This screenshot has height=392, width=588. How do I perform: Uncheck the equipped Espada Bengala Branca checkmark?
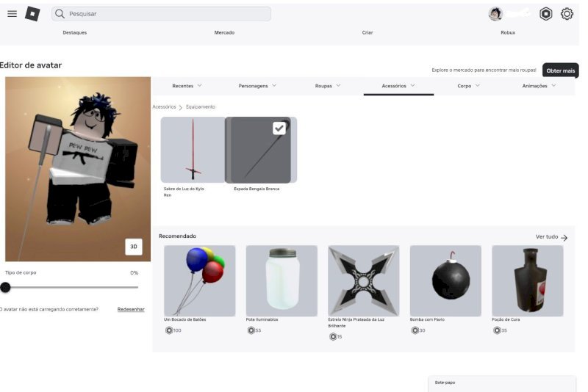pos(279,128)
